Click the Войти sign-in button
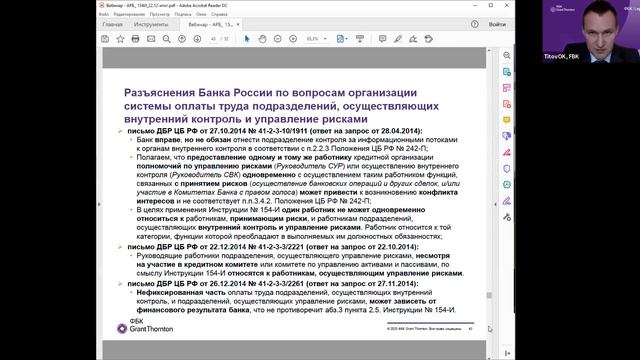Viewport: 640px width, 360px height. coord(497,24)
